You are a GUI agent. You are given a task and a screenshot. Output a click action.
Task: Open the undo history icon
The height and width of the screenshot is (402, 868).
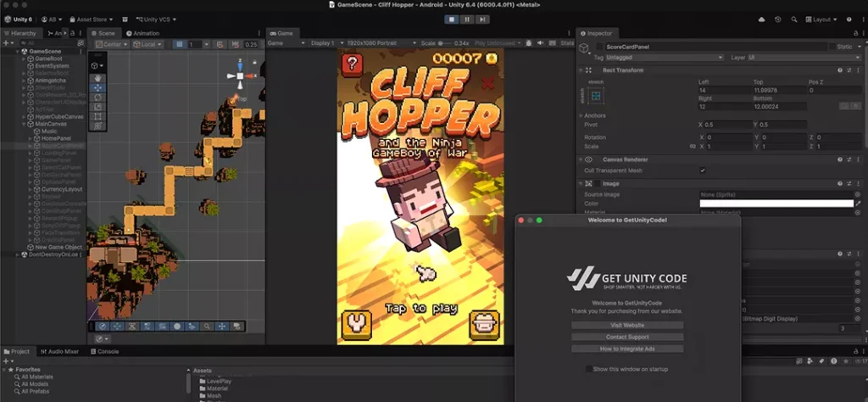tap(778, 20)
